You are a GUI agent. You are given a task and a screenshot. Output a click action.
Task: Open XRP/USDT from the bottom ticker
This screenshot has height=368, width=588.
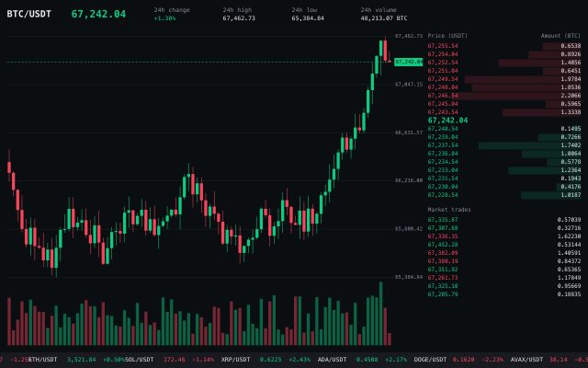pyautogui.click(x=235, y=360)
